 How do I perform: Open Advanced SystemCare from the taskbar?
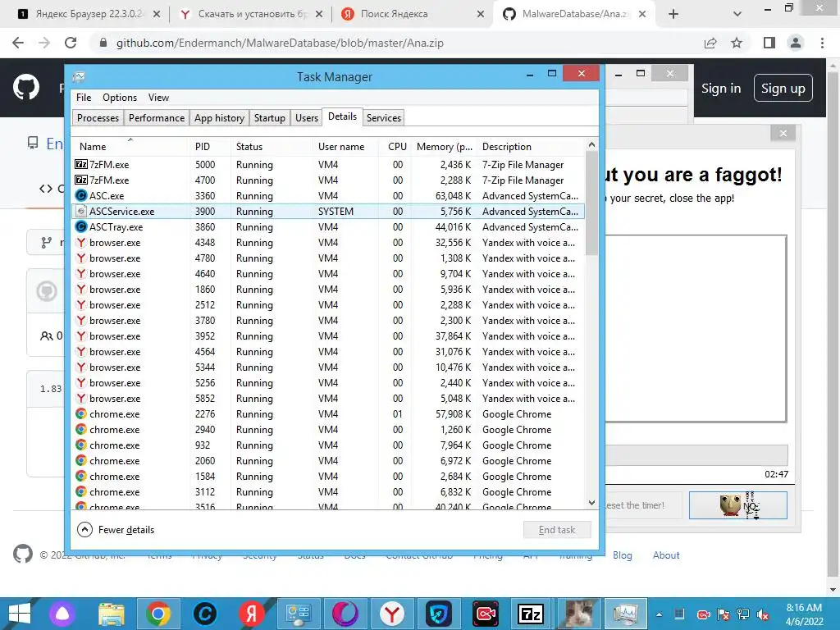pyautogui.click(x=204, y=614)
